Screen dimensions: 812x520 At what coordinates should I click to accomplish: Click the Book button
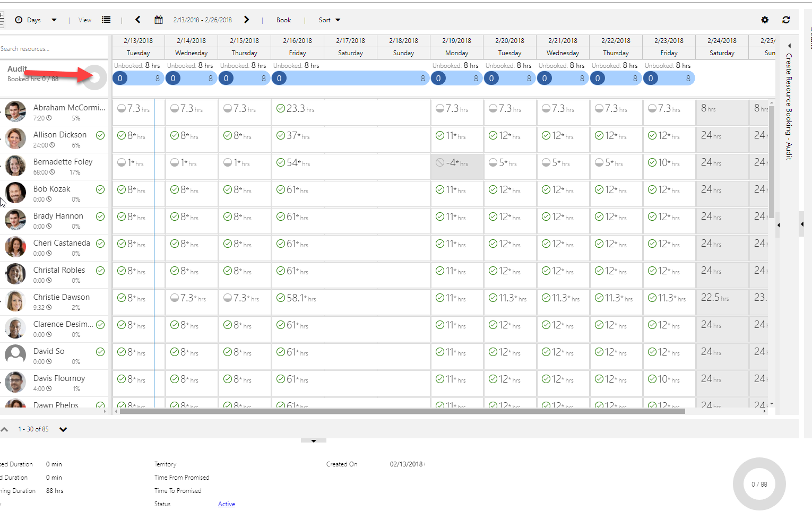coord(283,20)
